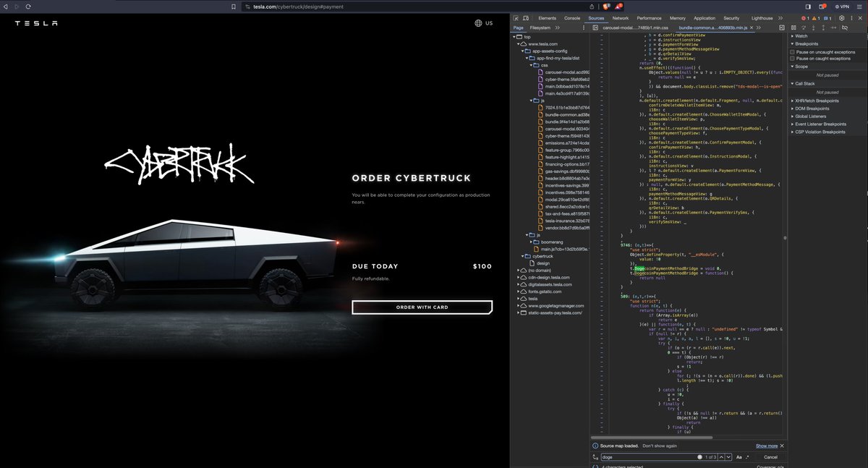Click the doge search input field
Image resolution: width=868 pixels, height=468 pixels.
647,457
